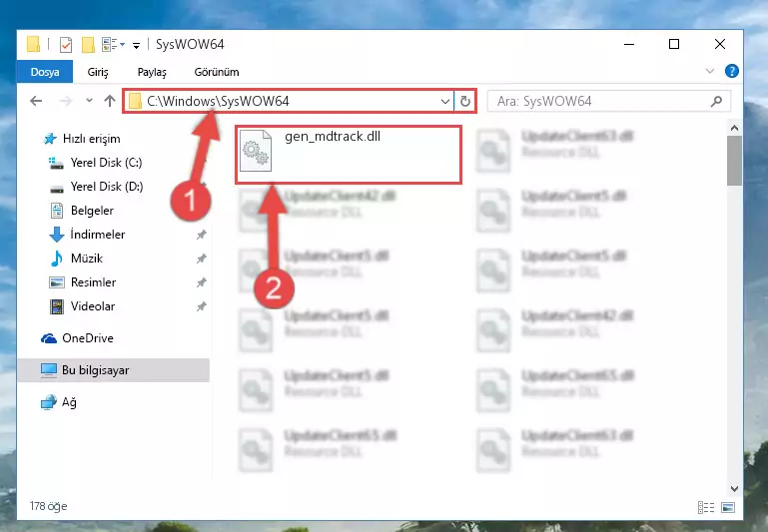
Task: Click the Properties quick access toolbar icon
Action: [x=66, y=45]
